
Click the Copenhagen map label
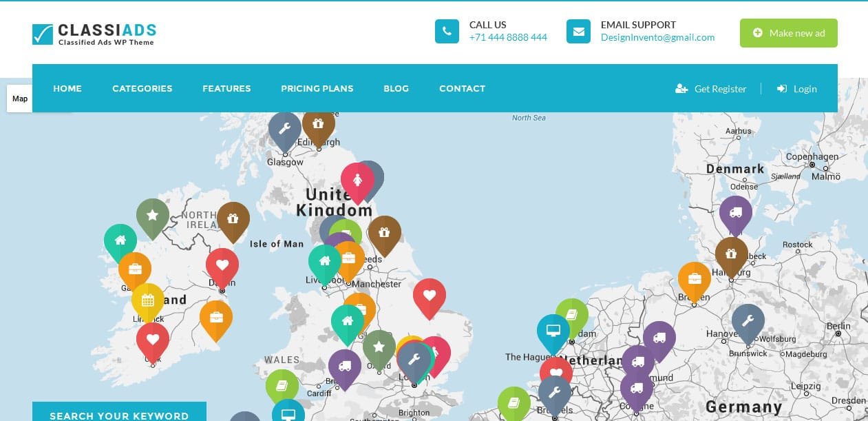[x=812, y=156]
